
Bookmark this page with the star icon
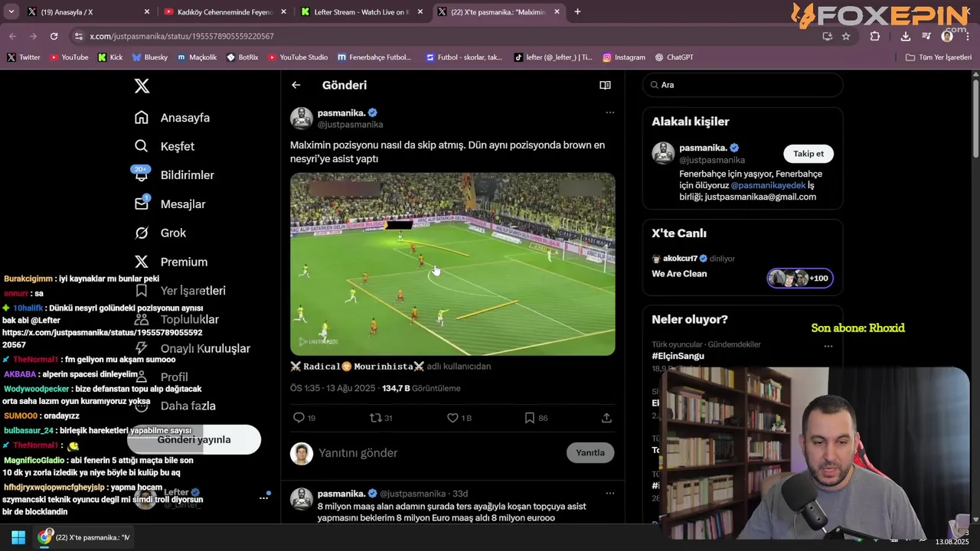tap(846, 36)
